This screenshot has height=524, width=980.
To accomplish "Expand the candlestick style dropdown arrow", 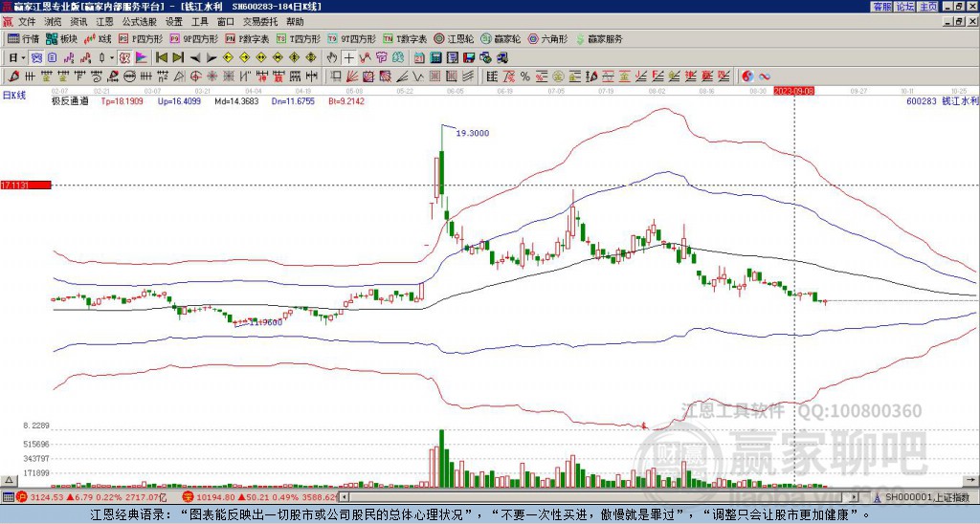I will [x=112, y=58].
